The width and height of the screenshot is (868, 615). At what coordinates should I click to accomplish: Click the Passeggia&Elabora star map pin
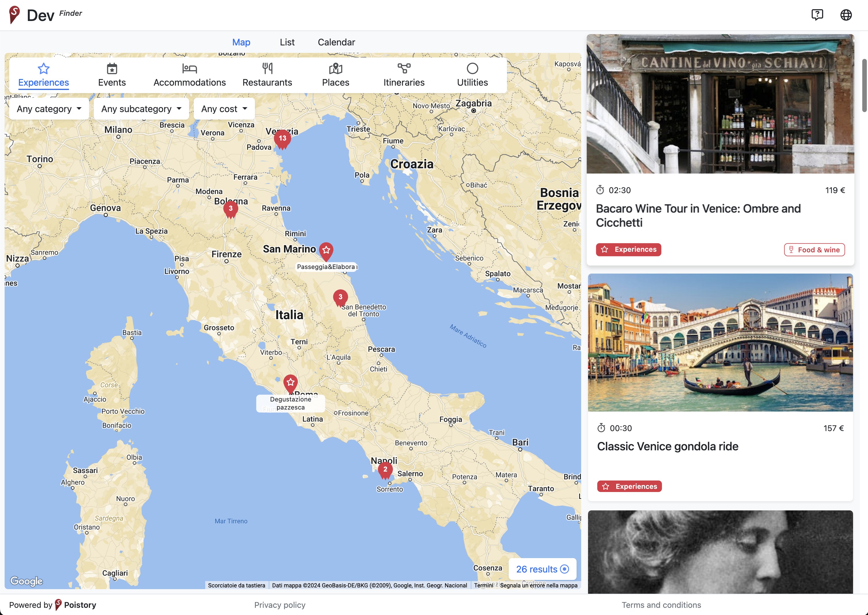coord(326,251)
